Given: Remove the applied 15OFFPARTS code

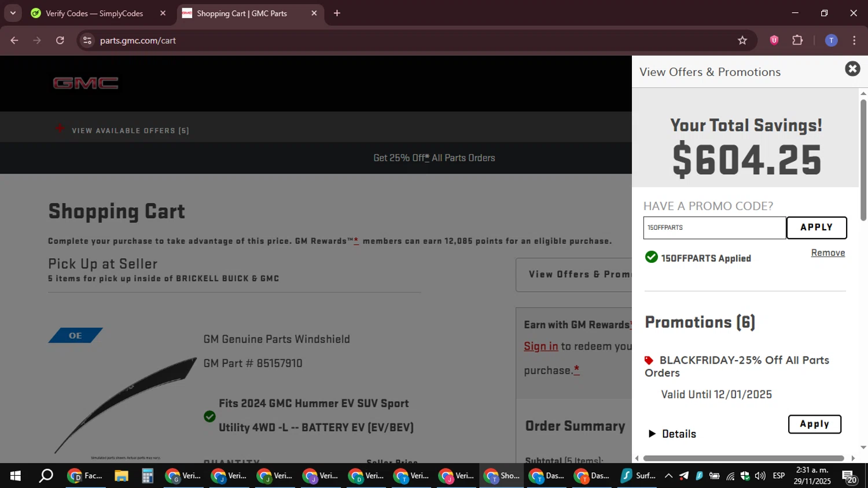Looking at the screenshot, I should pyautogui.click(x=828, y=252).
